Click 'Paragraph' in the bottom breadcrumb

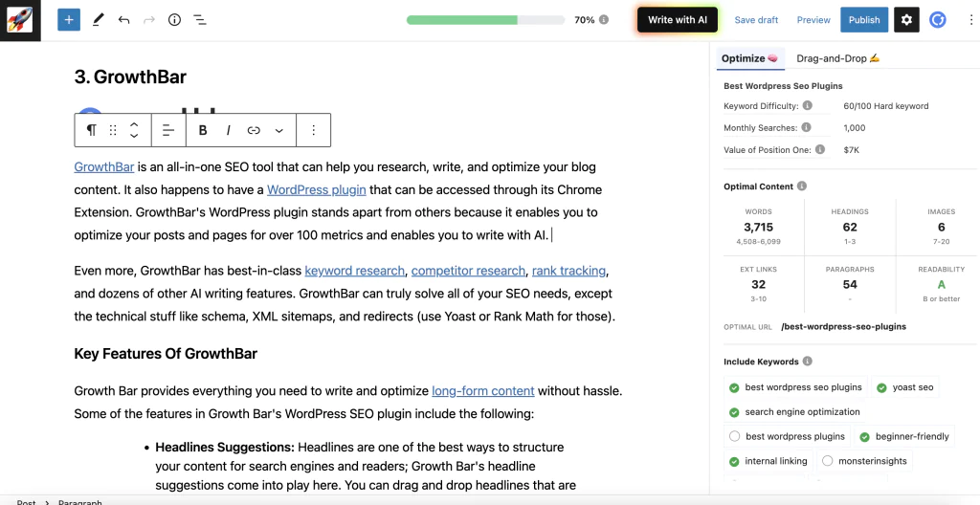pos(80,502)
